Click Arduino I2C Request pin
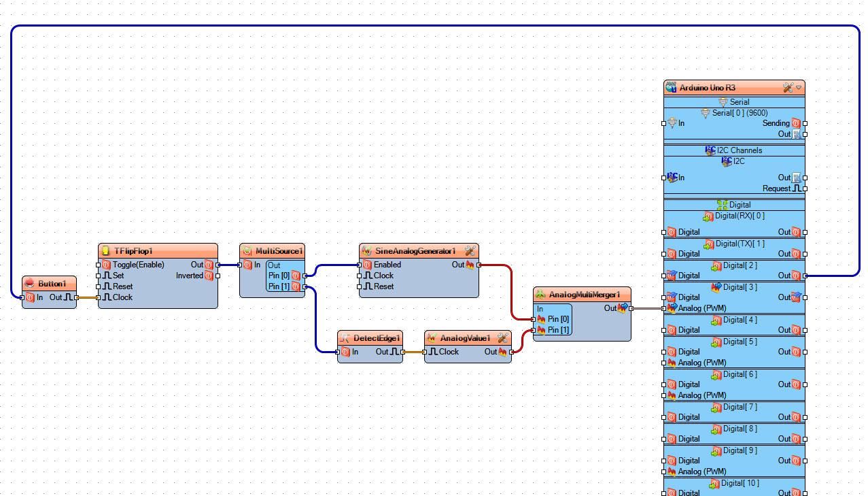 pos(805,188)
